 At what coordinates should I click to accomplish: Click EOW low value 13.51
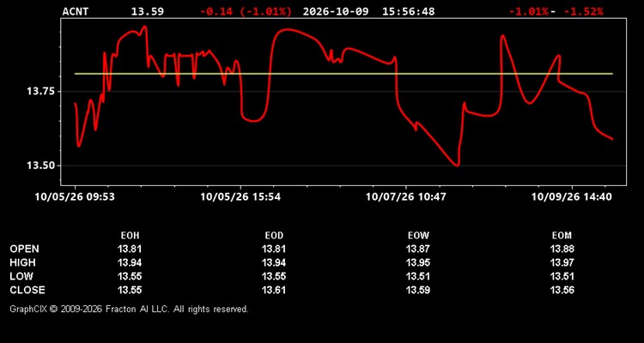pos(418,276)
